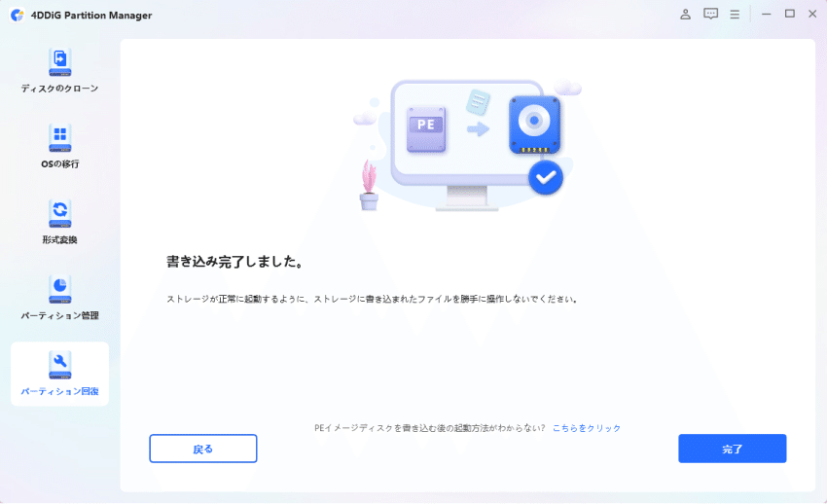Open the hamburger menu in title bar
Image resolution: width=827 pixels, height=504 pixels.
pos(735,15)
